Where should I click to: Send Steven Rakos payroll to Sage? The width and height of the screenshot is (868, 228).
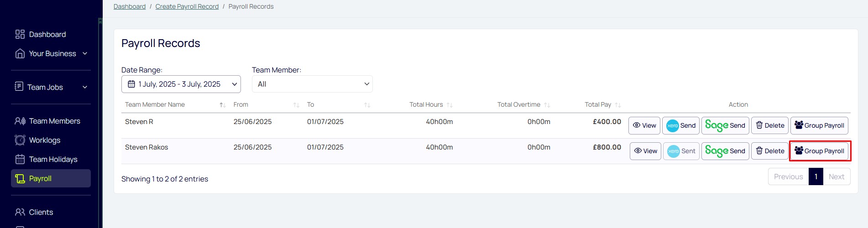tap(725, 151)
